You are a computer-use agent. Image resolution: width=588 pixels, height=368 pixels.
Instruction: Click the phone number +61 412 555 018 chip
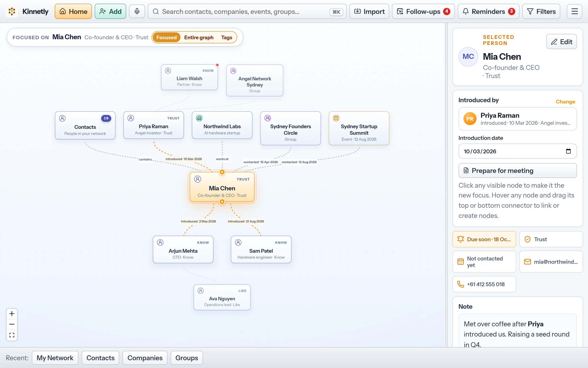(484, 284)
